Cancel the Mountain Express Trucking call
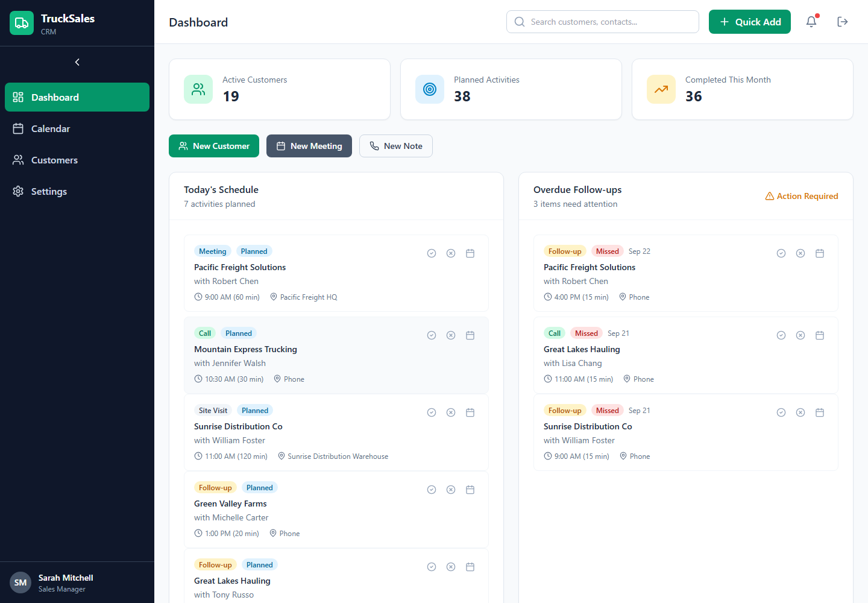 [x=451, y=335]
